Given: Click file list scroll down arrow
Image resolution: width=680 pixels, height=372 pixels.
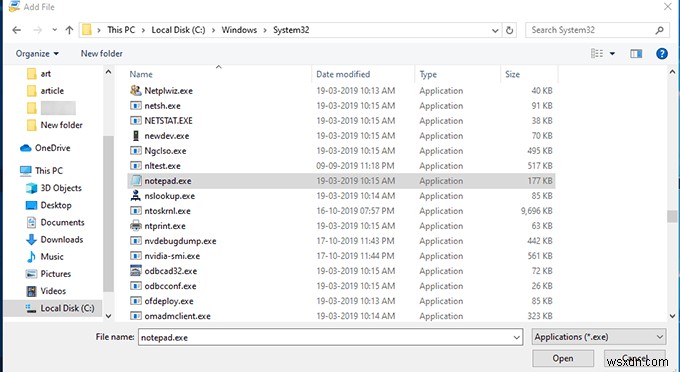Looking at the screenshot, I should (672, 316).
